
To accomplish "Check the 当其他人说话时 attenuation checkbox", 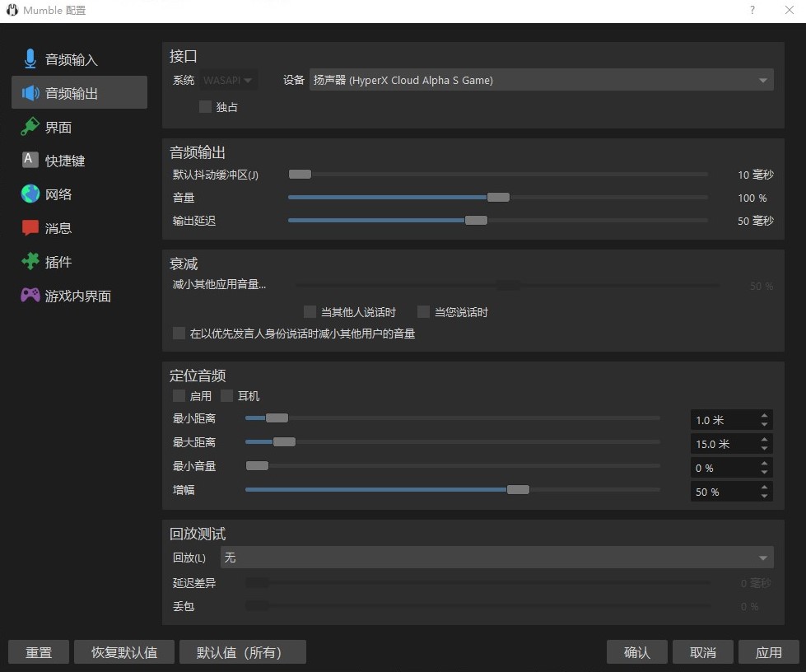I will coord(310,312).
